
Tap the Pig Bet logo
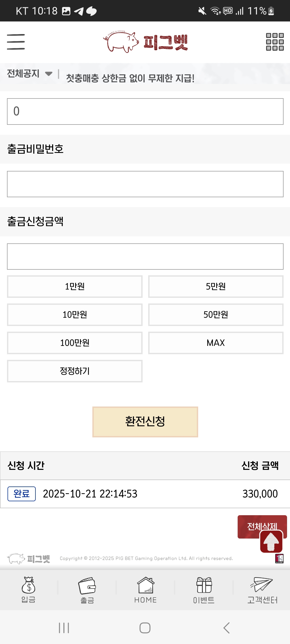pos(145,42)
